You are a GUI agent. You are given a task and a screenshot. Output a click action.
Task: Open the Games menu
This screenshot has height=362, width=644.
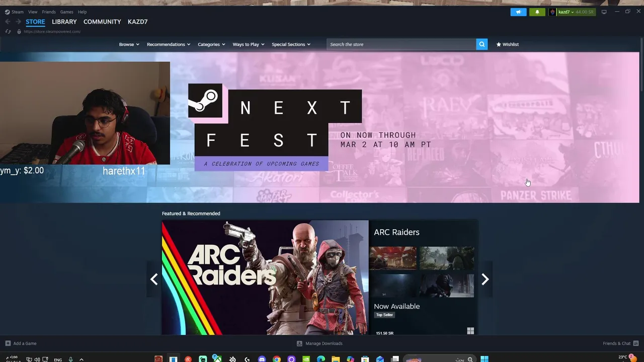coord(66,12)
